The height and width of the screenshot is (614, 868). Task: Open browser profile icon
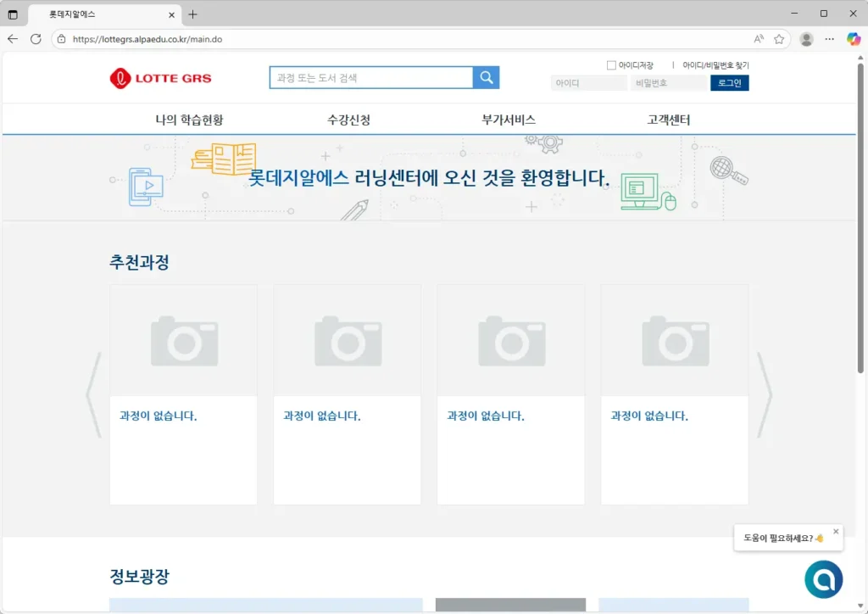tap(807, 39)
